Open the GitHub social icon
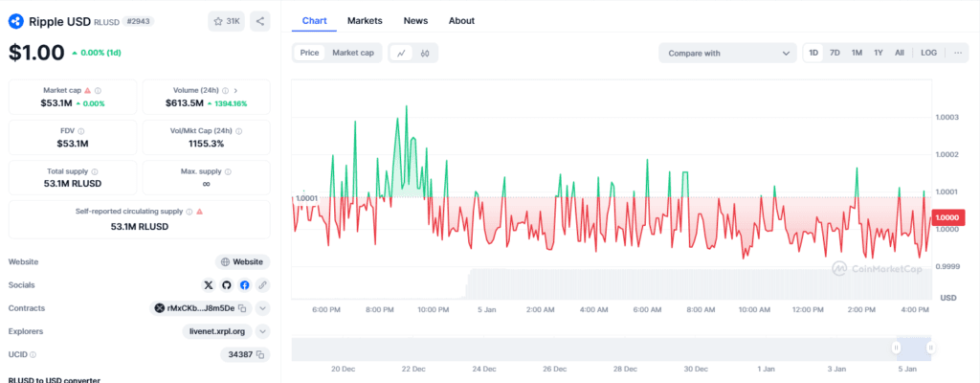 tap(226, 284)
